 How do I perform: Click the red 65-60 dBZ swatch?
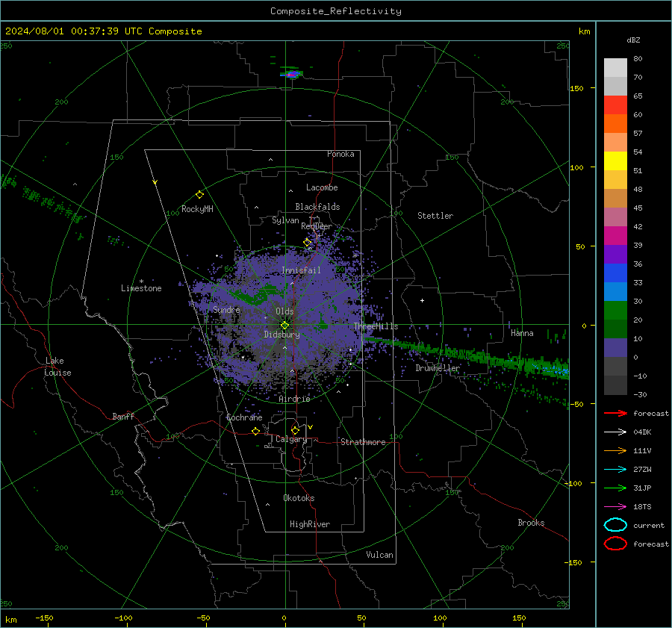click(615, 105)
